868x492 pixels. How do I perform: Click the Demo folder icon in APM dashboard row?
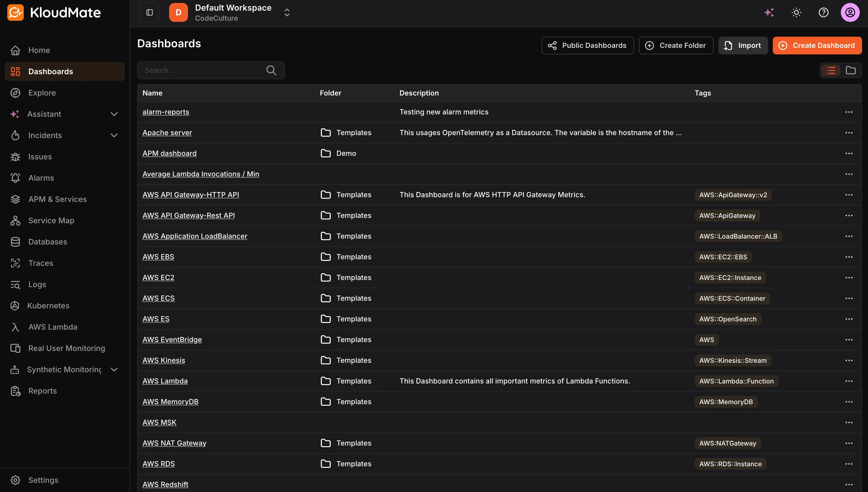pyautogui.click(x=326, y=153)
